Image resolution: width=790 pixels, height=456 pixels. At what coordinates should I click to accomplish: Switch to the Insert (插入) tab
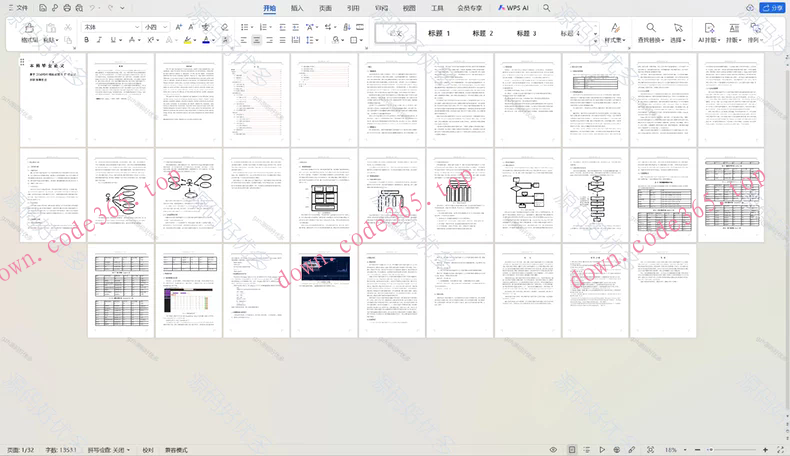tap(297, 7)
